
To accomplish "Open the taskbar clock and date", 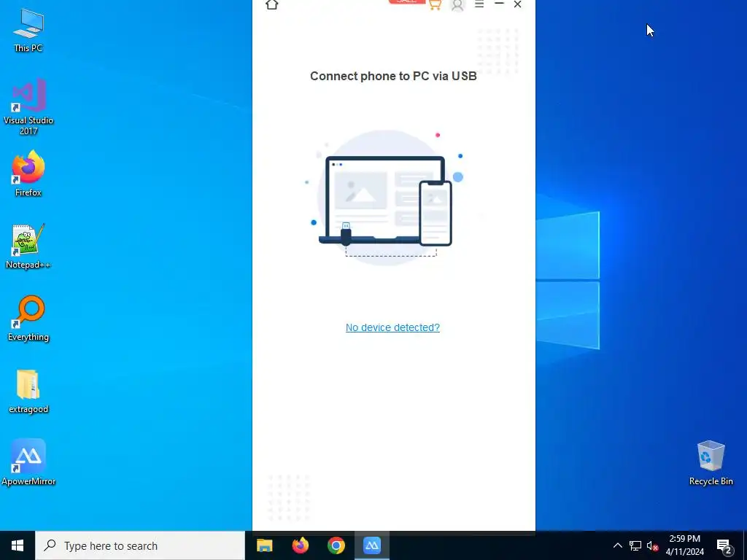I will [x=684, y=545].
